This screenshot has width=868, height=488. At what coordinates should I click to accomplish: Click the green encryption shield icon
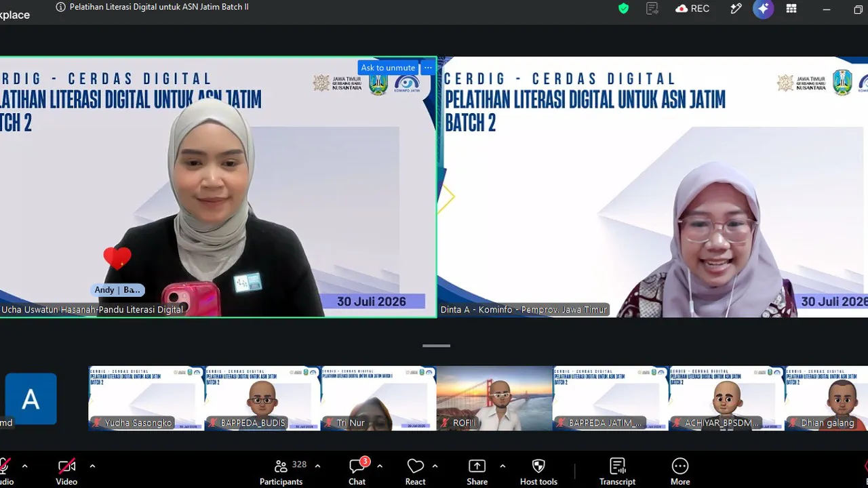pos(623,8)
